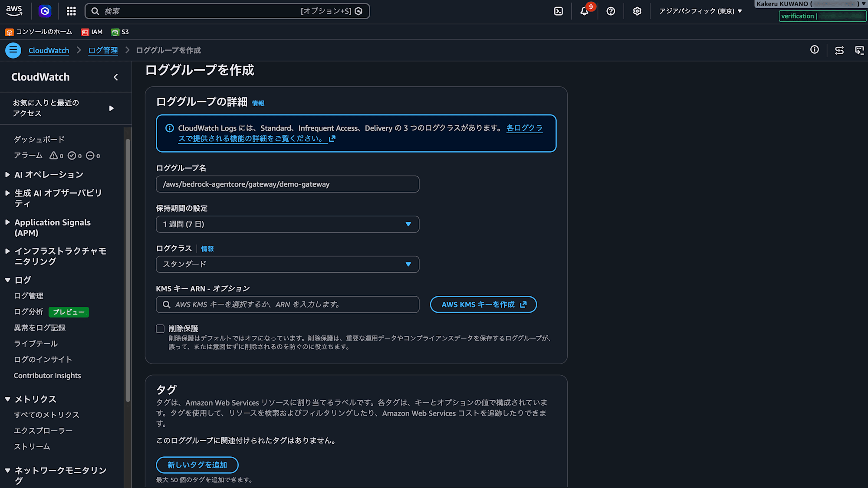868x488 pixels.
Task: Toggle the hamburger navigation menu button
Action: coord(13,50)
